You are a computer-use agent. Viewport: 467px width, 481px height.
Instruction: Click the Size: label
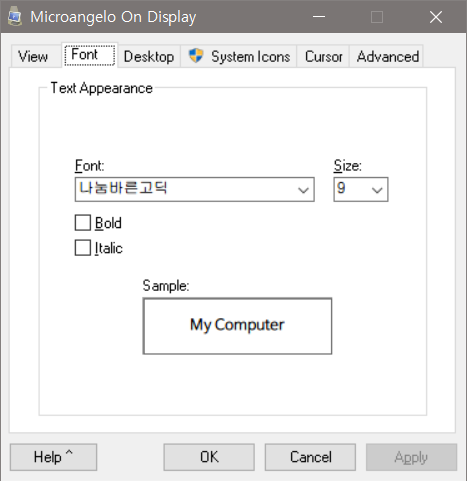pos(348,166)
